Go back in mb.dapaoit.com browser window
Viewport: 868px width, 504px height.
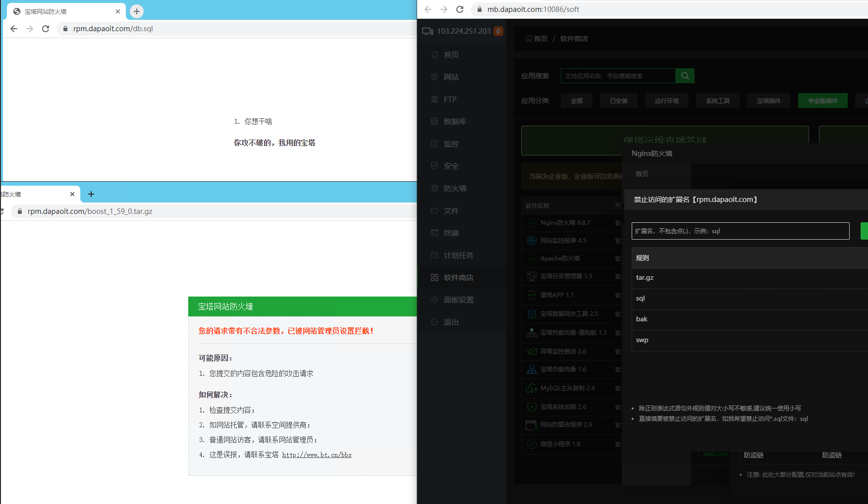point(428,9)
